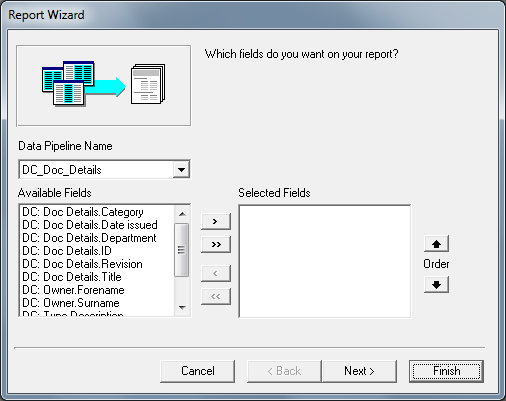
Task: Add all fields with double right arrow
Action: 216,245
